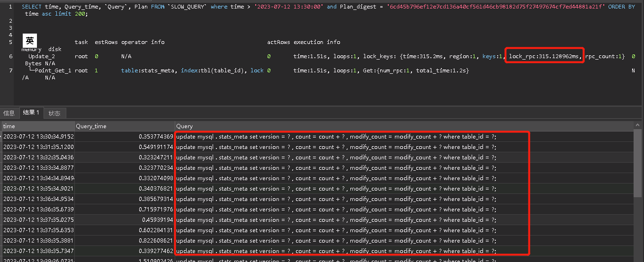
Task: Select the 结果 1 tab
Action: coord(32,113)
